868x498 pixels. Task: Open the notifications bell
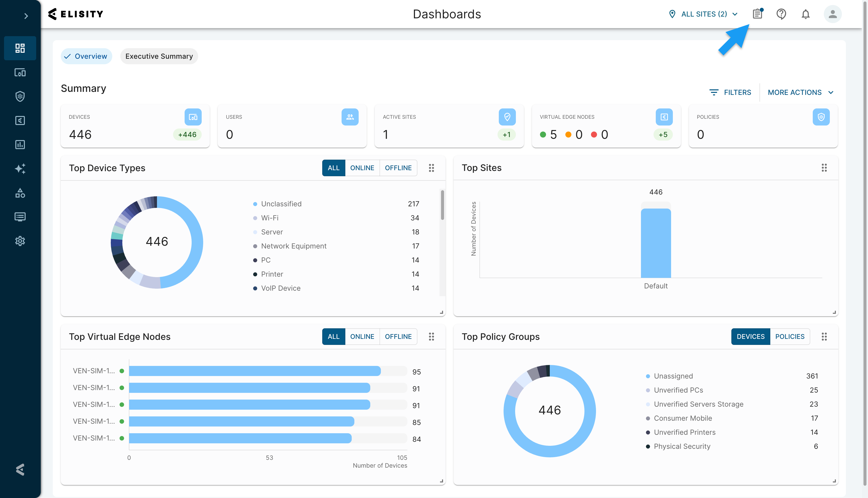point(805,14)
